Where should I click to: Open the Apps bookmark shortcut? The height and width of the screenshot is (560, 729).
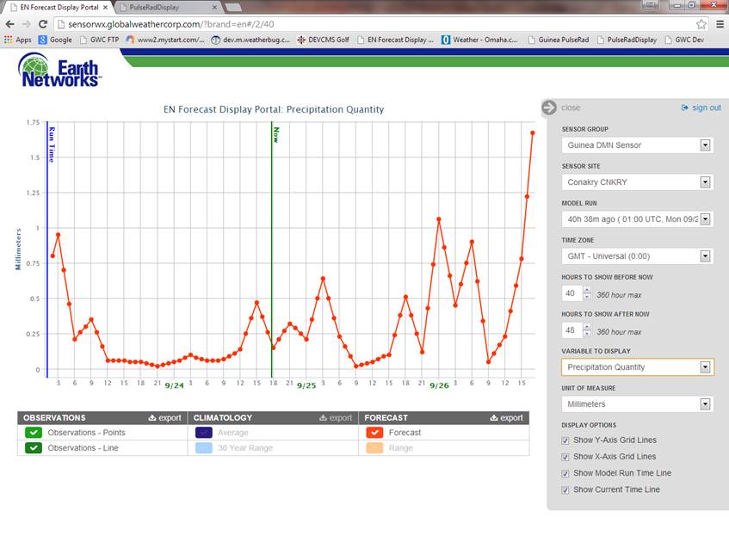tap(18, 40)
